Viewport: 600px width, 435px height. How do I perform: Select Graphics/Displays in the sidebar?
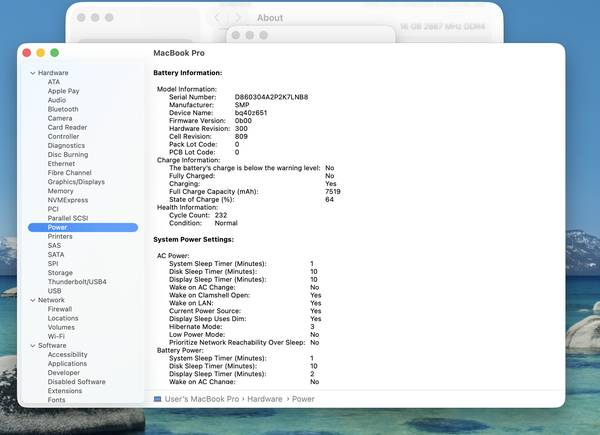76,182
